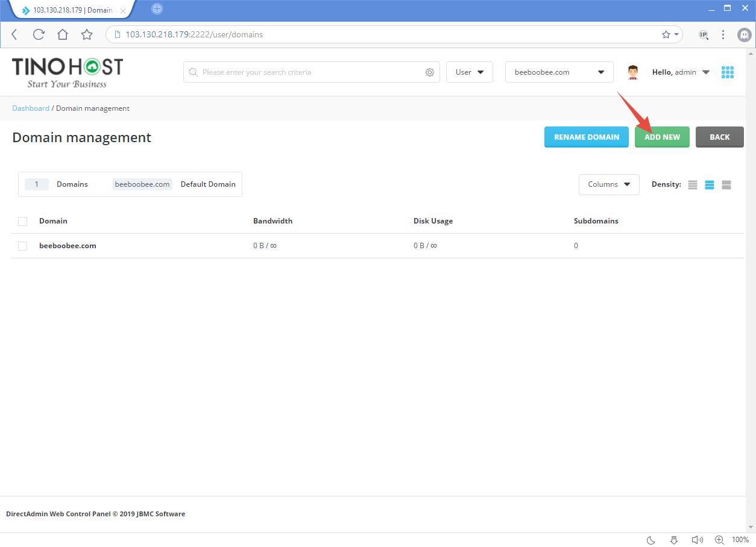Open the browser three-dot menu
Image resolution: width=756 pixels, height=547 pixels.
point(723,34)
